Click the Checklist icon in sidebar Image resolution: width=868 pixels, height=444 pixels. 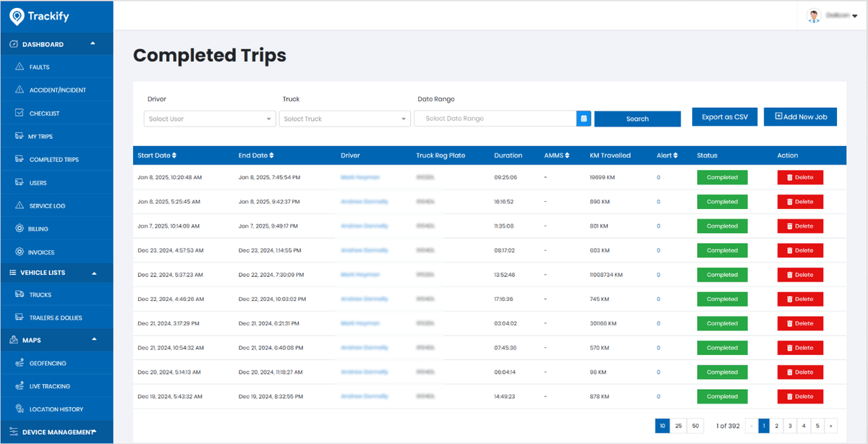20,114
